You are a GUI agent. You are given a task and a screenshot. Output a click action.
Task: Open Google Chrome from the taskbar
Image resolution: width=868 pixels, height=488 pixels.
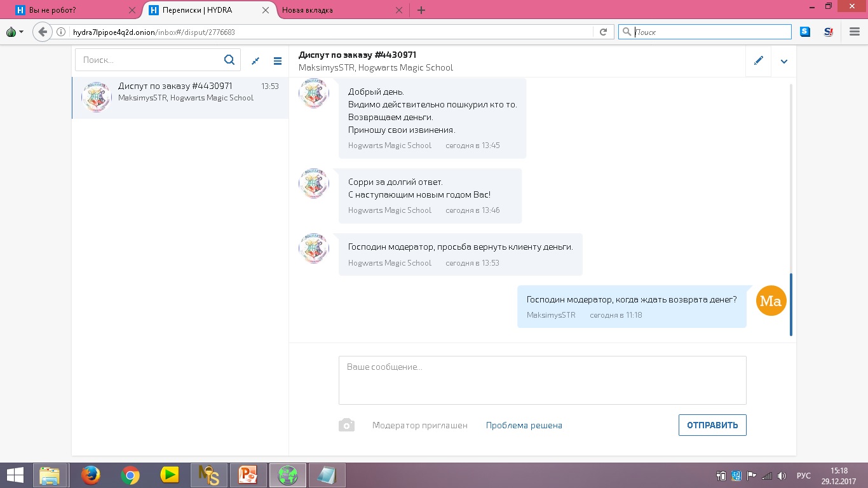(x=130, y=475)
